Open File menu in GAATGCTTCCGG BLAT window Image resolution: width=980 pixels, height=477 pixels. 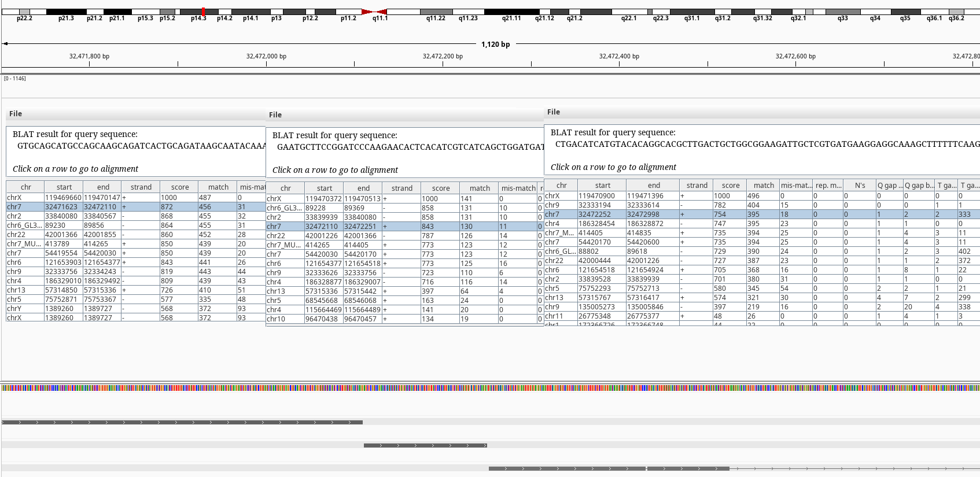[275, 115]
